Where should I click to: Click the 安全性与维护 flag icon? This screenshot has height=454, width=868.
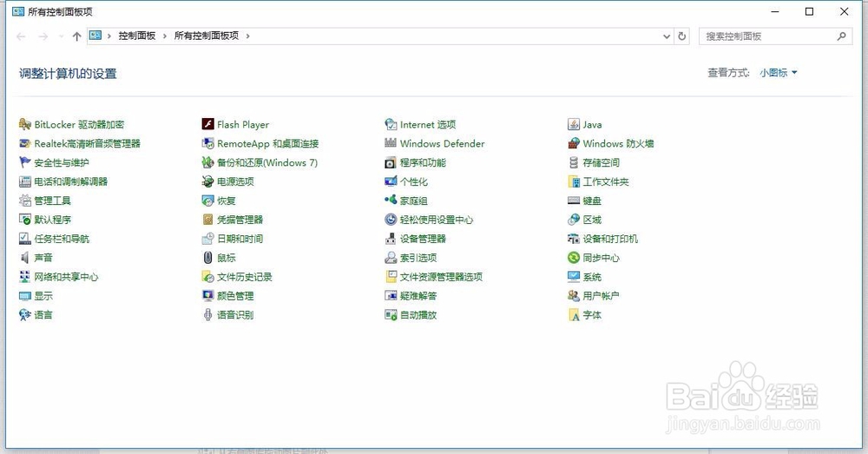coord(24,162)
